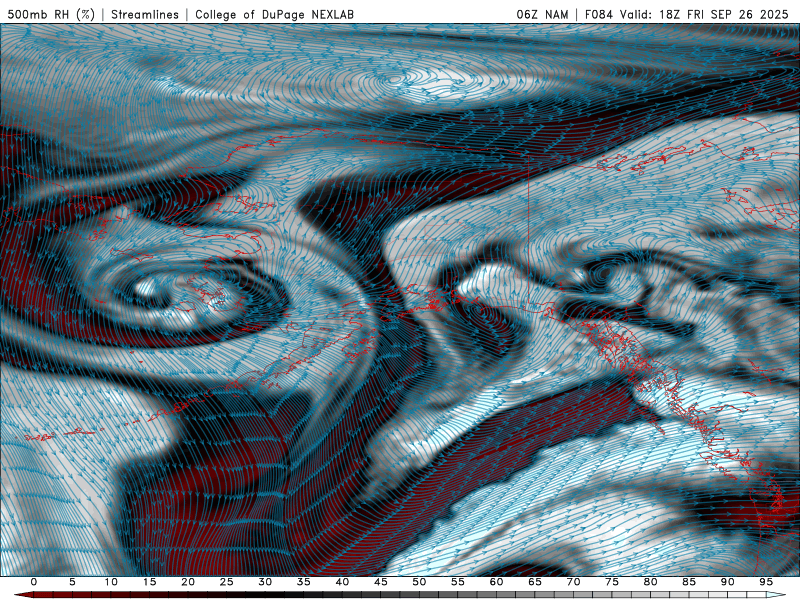Screen dimensions: 800x600
Task: Select the 'Streamlines' header label
Action: [145, 14]
